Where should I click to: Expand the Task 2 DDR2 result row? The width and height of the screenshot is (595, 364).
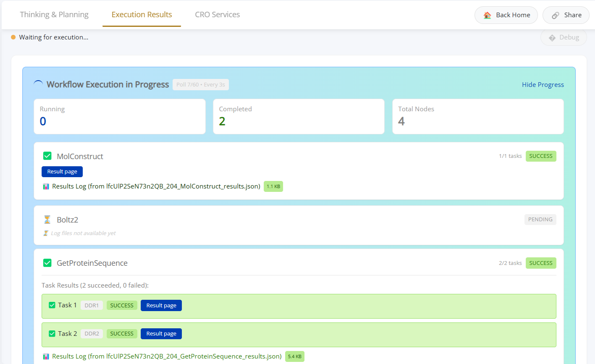(x=336, y=334)
